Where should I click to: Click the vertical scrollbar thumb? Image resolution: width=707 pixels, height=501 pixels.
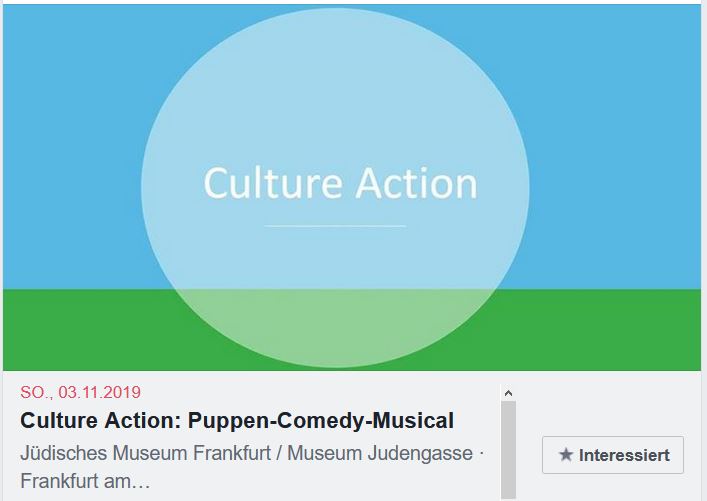pyautogui.click(x=508, y=448)
